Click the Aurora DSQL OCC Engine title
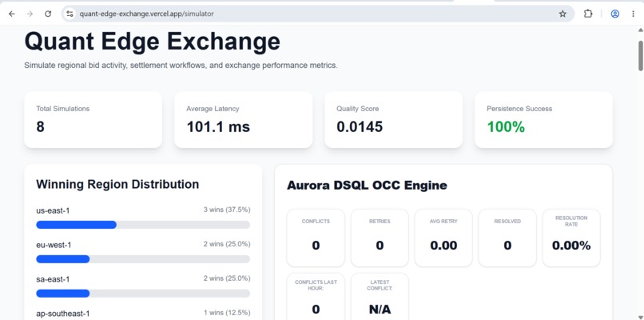Viewport: 644px width, 320px height. [367, 185]
